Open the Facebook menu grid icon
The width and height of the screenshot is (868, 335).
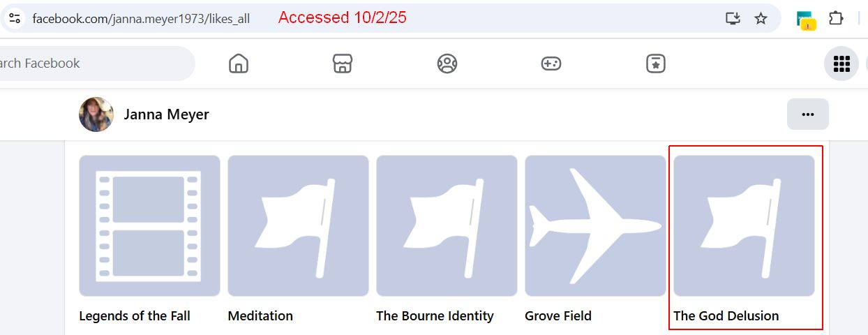841,64
